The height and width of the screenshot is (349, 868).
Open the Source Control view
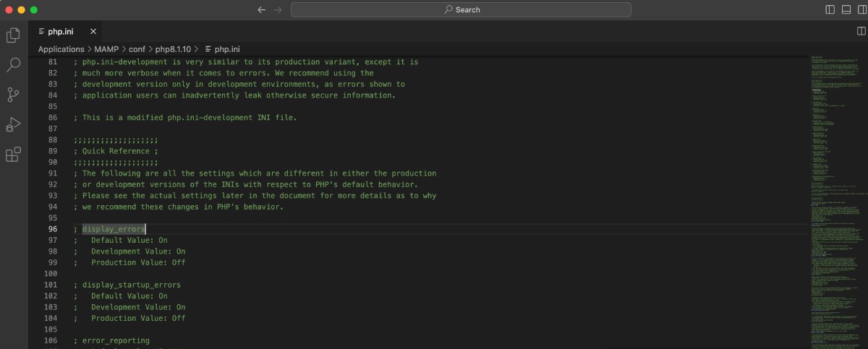13,95
